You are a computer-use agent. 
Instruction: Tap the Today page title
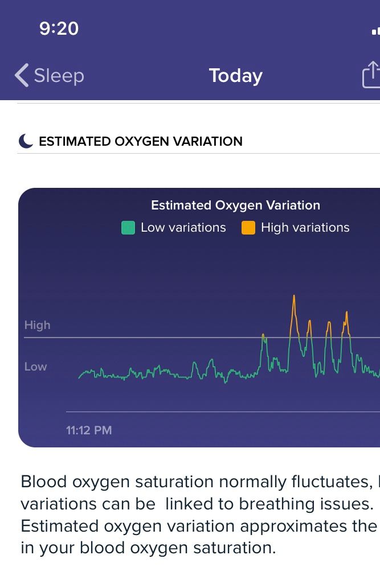click(x=235, y=76)
